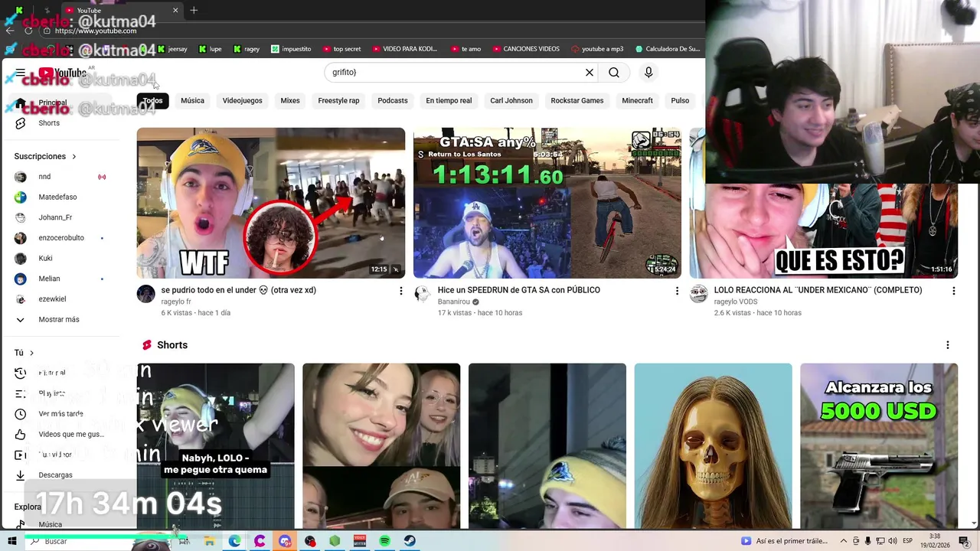The image size is (980, 551).
Task: Open the Windows Start menu
Action: pyautogui.click(x=12, y=541)
